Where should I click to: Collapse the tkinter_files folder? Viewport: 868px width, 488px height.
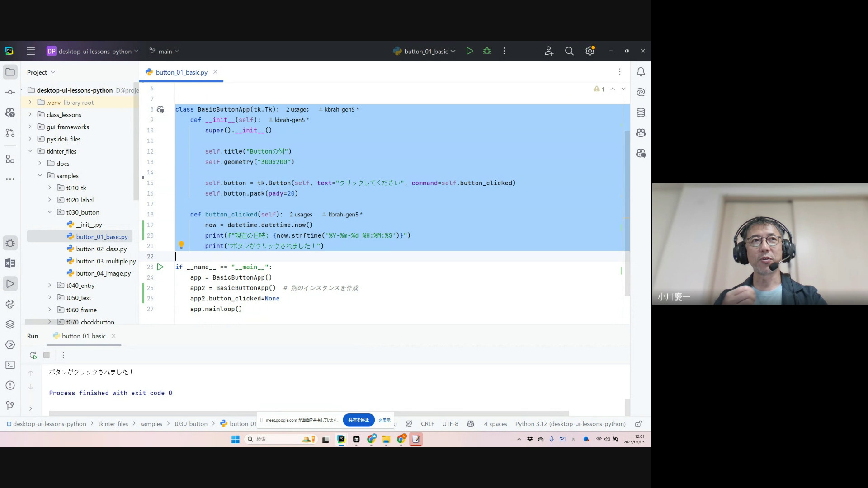(30, 151)
